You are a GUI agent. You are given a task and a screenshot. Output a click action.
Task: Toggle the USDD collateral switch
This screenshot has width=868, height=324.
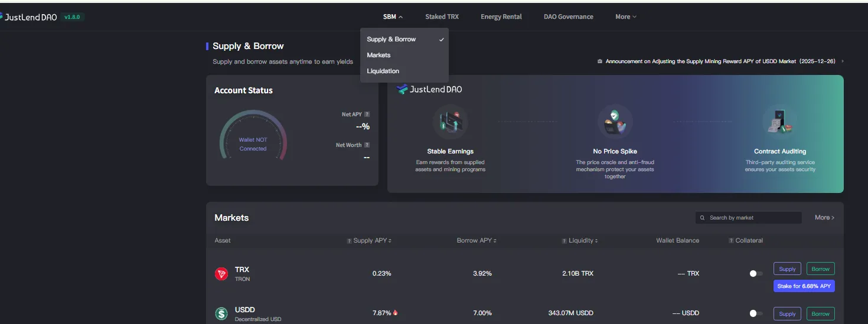pos(756,314)
